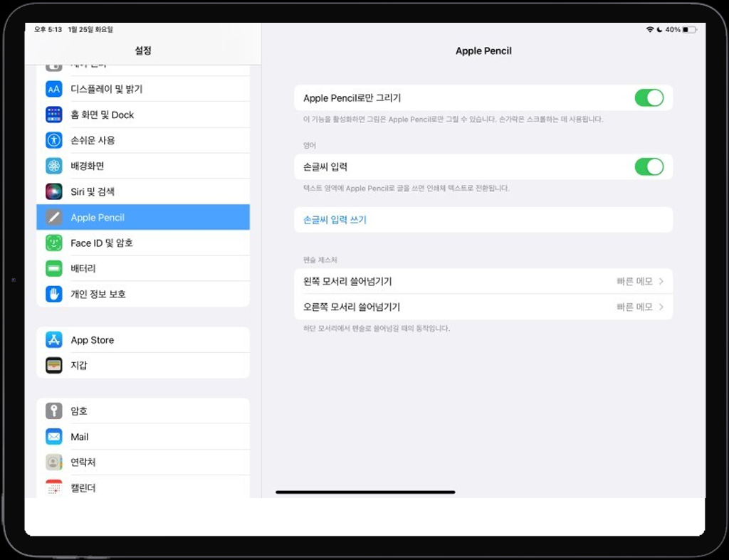Image resolution: width=729 pixels, height=560 pixels.
Task: Open 연락처 settings row
Action: point(143,462)
